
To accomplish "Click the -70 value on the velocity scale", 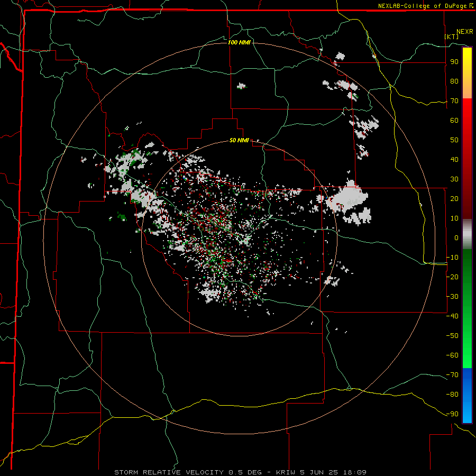I will [452, 374].
